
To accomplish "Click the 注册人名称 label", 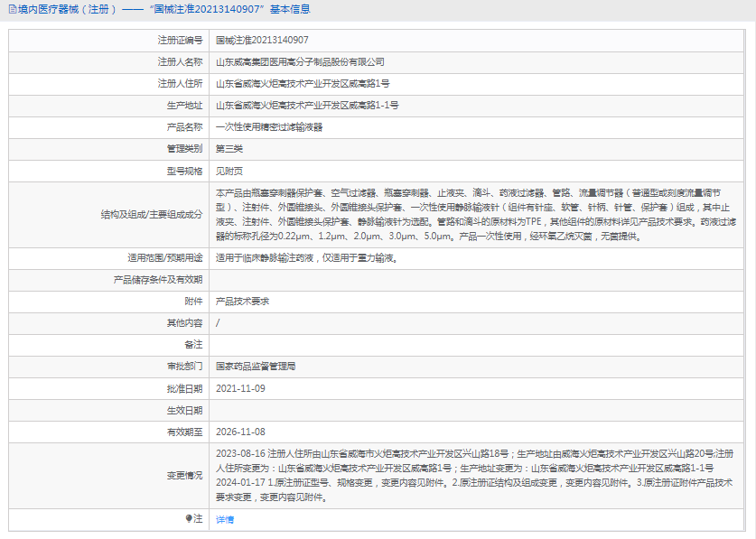I will (180, 61).
